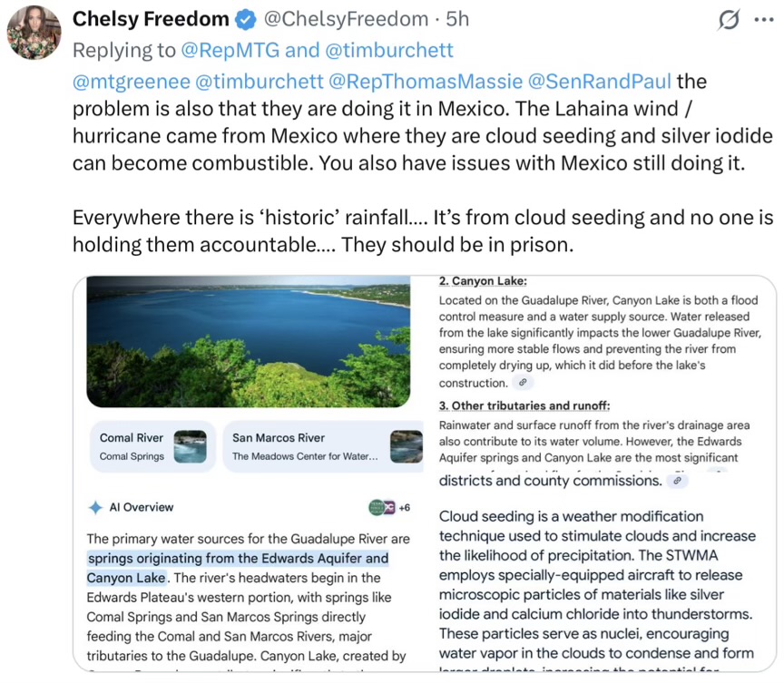Open the Grok slashed-circle icon
This screenshot has width=784, height=683.
[729, 20]
